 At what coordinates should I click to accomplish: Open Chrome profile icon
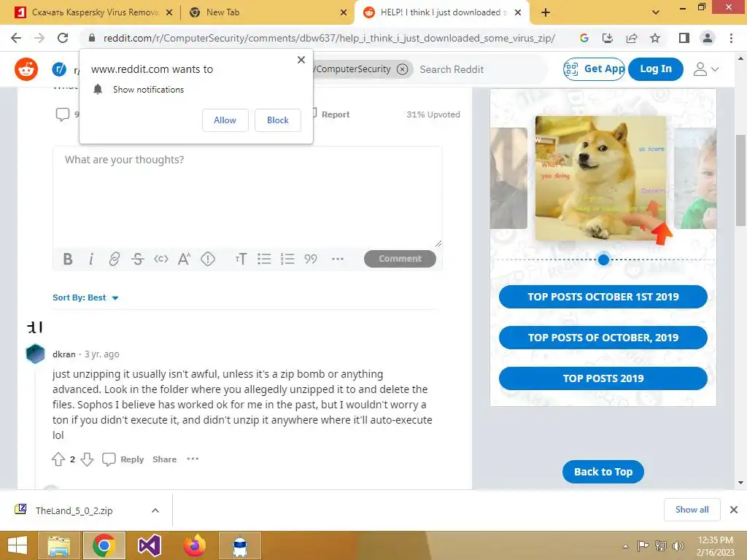pyautogui.click(x=708, y=38)
